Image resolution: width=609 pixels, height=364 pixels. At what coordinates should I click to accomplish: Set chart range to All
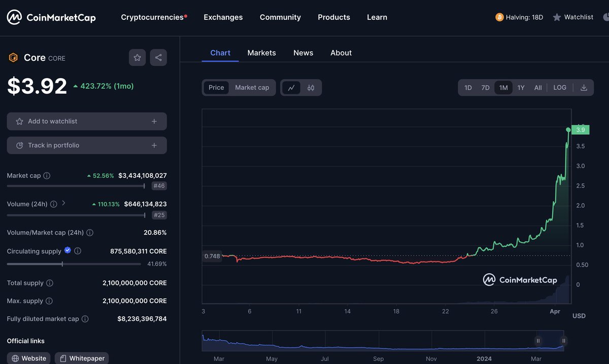coord(538,88)
